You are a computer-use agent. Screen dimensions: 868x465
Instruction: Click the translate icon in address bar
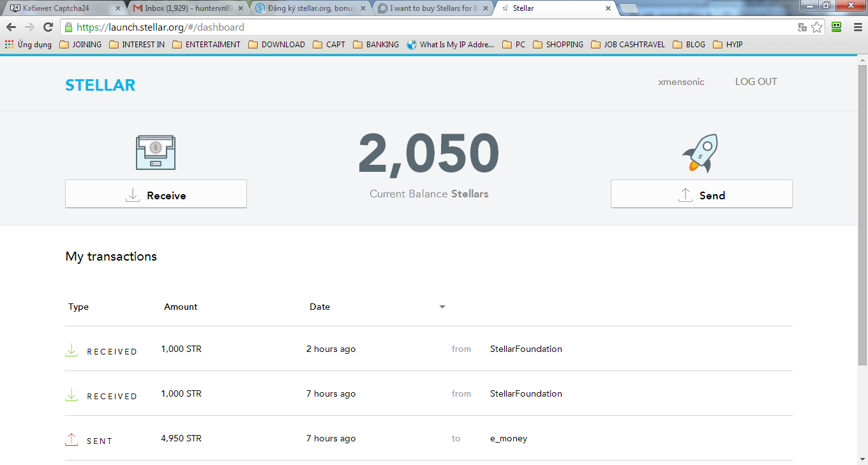[x=802, y=27]
